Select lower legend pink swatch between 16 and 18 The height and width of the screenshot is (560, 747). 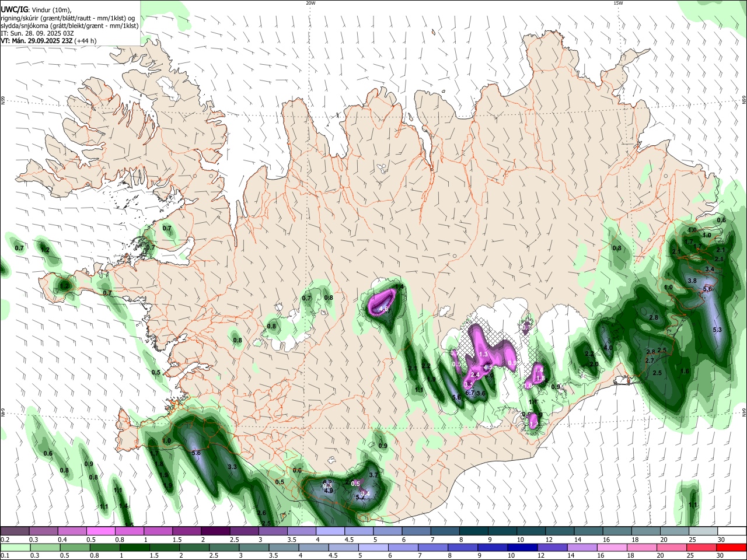pos(613,547)
